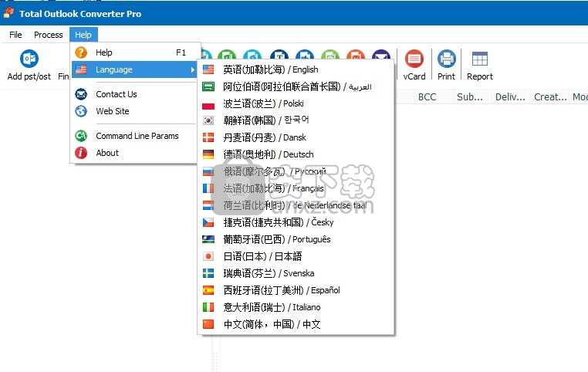Open the Process menu
Image resolution: width=588 pixels, height=372 pixels.
coord(49,35)
